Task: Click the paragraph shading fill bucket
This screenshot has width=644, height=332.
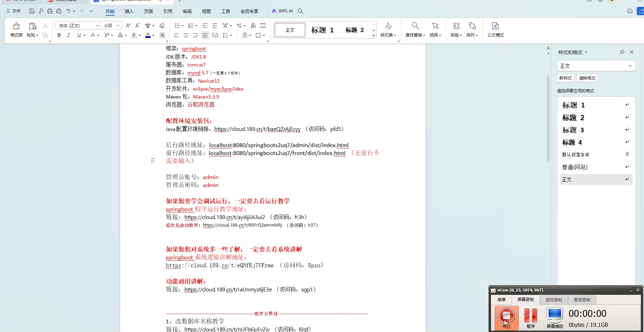Action: (x=245, y=35)
